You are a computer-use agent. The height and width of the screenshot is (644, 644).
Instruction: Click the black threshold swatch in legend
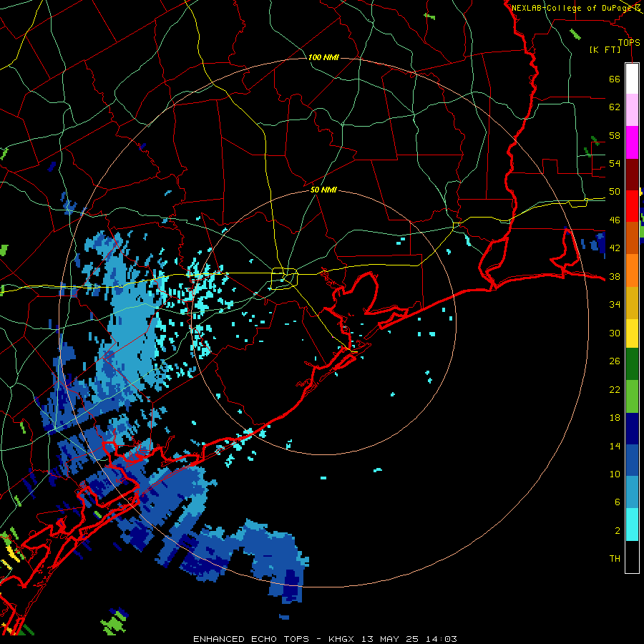[632, 557]
